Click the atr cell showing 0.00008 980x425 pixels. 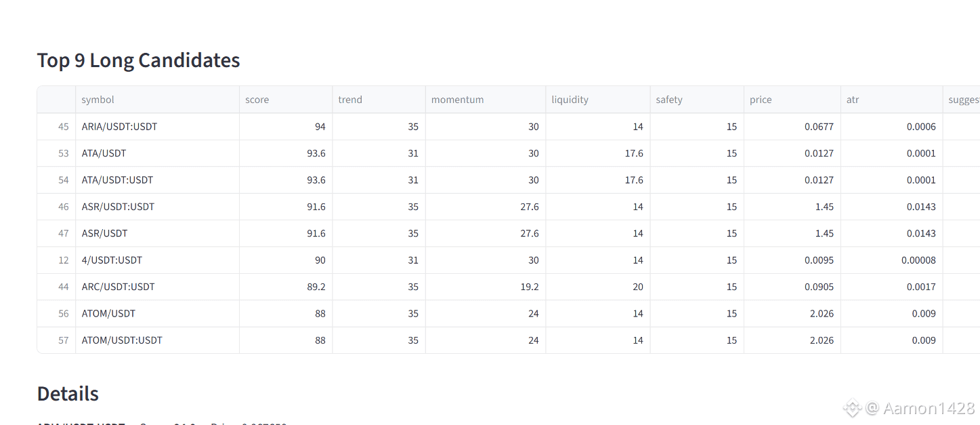point(918,260)
